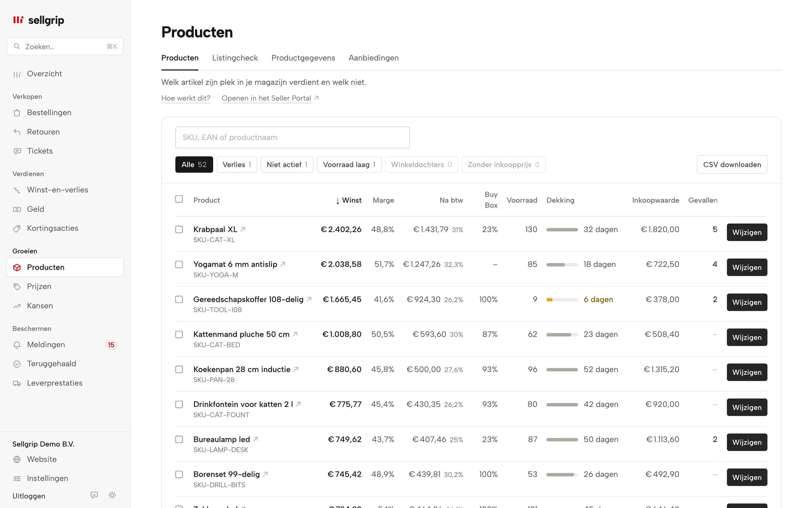
Task: Toggle the light/dark theme sun icon
Action: (113, 495)
